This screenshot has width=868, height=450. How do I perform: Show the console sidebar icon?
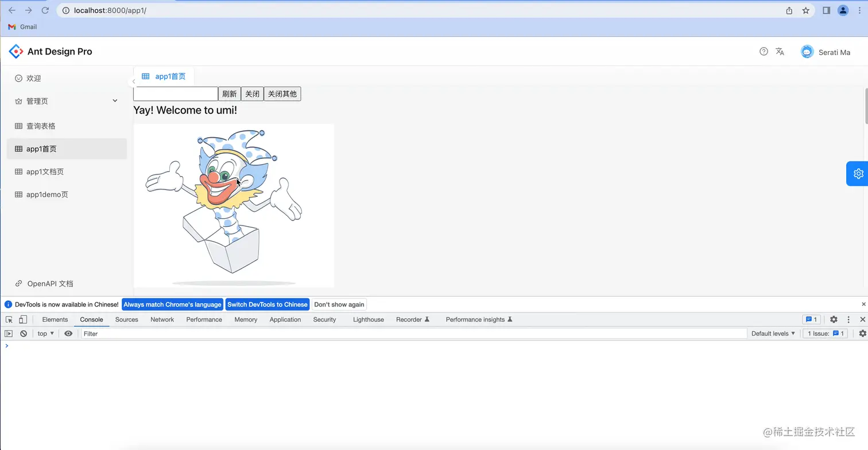pos(9,333)
